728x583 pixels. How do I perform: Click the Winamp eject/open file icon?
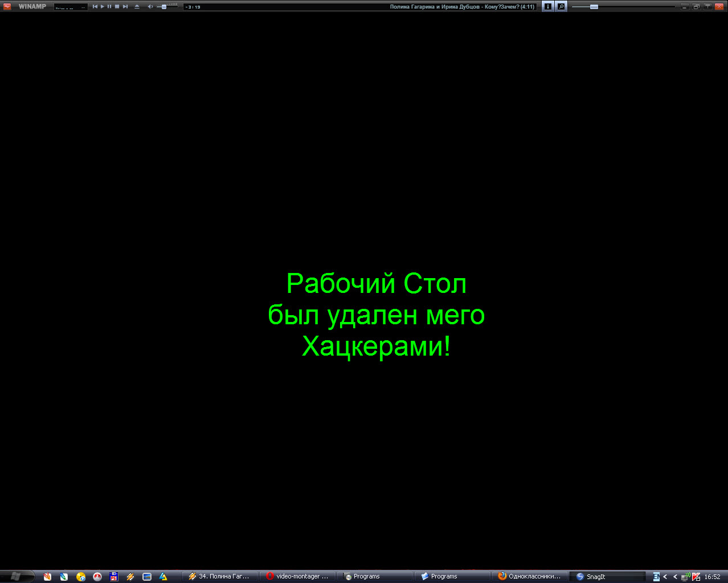pos(137,7)
